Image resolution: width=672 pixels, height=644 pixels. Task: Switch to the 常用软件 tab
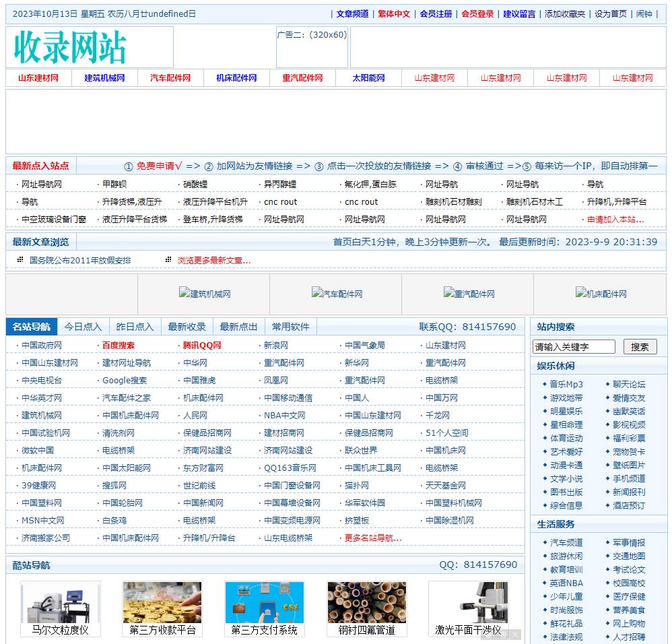click(291, 327)
